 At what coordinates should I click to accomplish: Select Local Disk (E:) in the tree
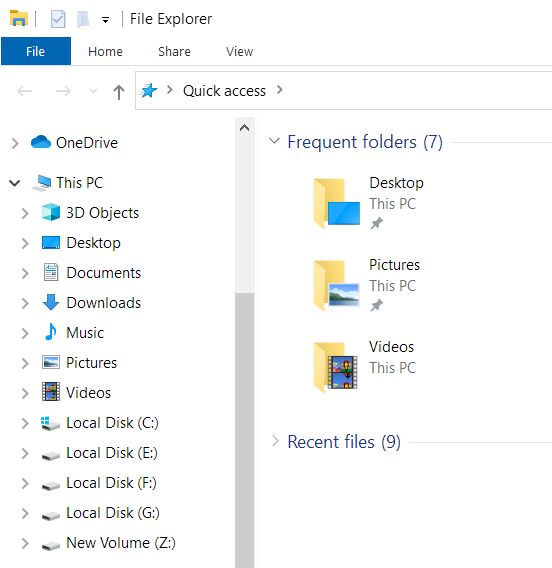pyautogui.click(x=112, y=453)
